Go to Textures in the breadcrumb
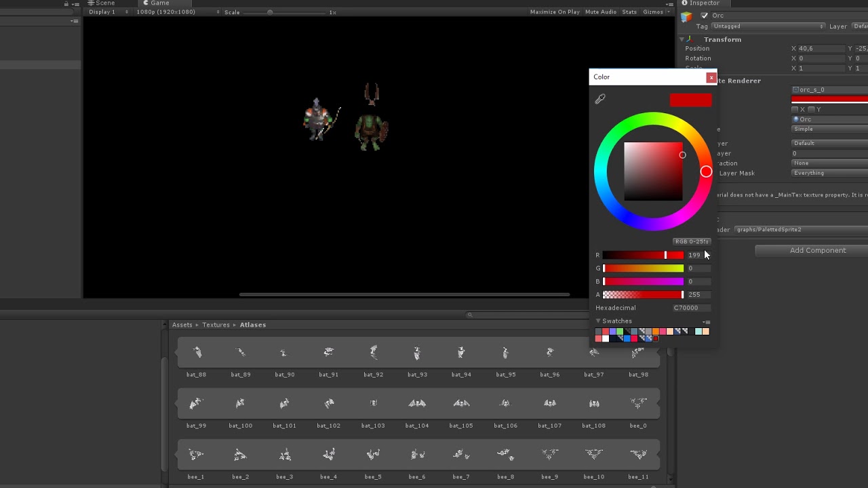This screenshot has height=488, width=868. (216, 325)
